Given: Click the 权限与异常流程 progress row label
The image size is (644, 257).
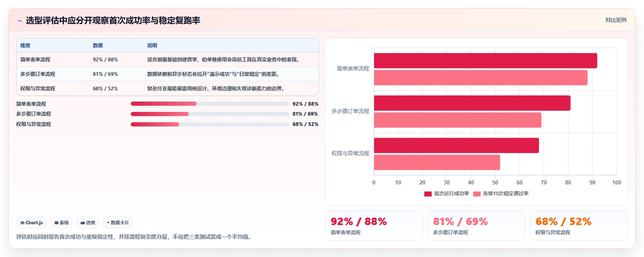Looking at the screenshot, I should coord(34,124).
